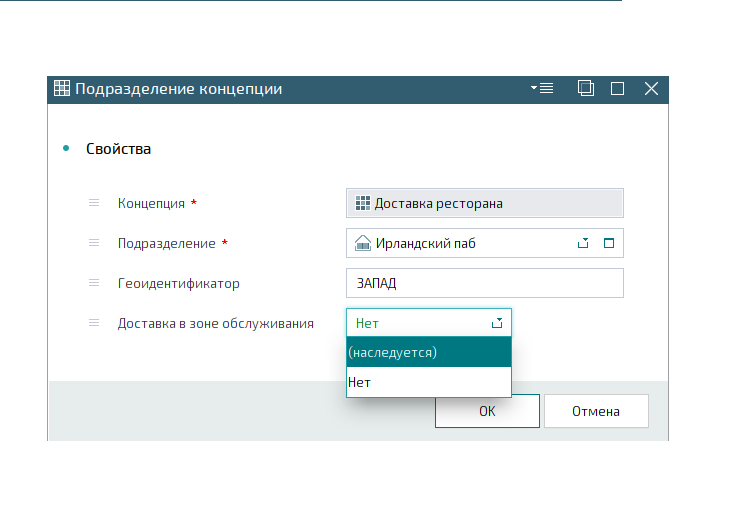Click the drag handle beside Геоидентификатор

point(94,283)
